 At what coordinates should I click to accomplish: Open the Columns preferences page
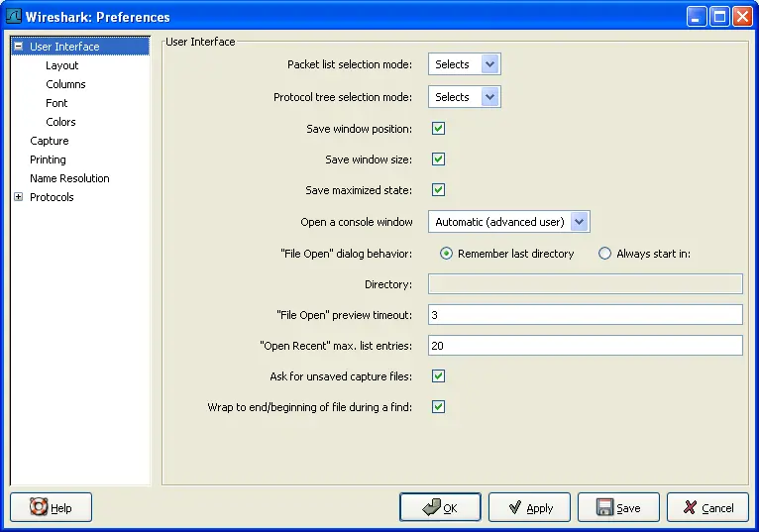pos(65,84)
